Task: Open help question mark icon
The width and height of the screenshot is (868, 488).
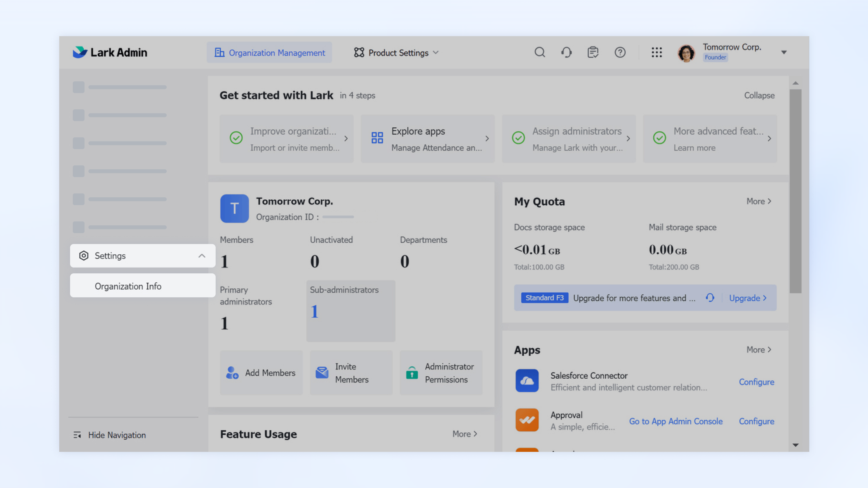Action: coord(620,52)
